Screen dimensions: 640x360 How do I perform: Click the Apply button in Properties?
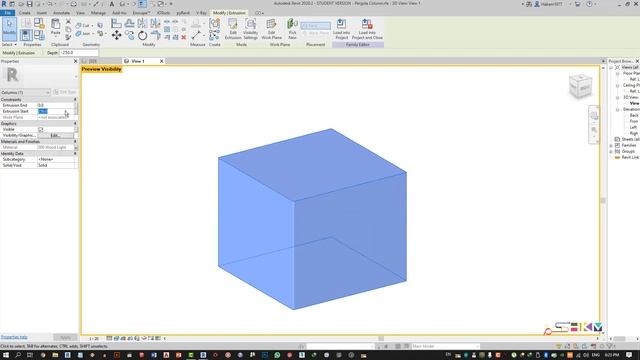65,338
